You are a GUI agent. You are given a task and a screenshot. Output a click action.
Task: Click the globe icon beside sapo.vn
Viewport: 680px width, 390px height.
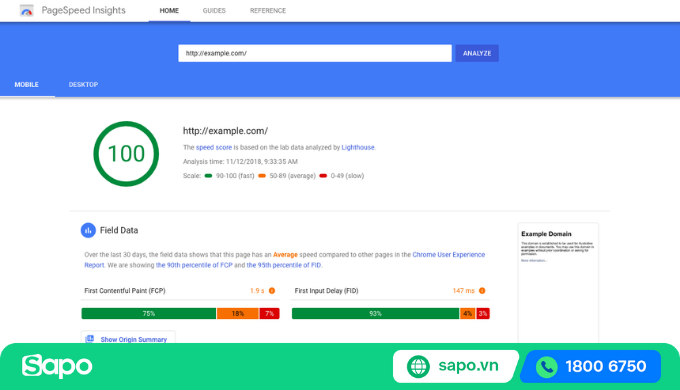tap(418, 367)
